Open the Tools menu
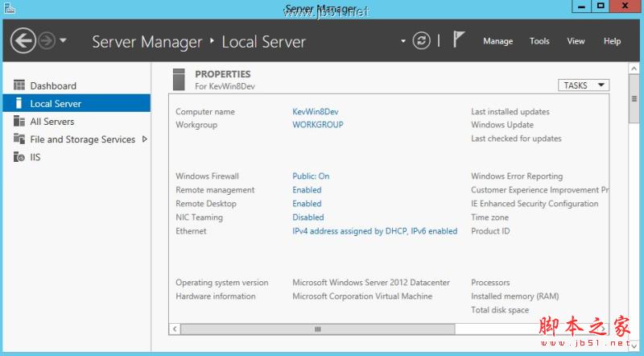Image resolution: width=644 pixels, height=356 pixels. pos(539,41)
